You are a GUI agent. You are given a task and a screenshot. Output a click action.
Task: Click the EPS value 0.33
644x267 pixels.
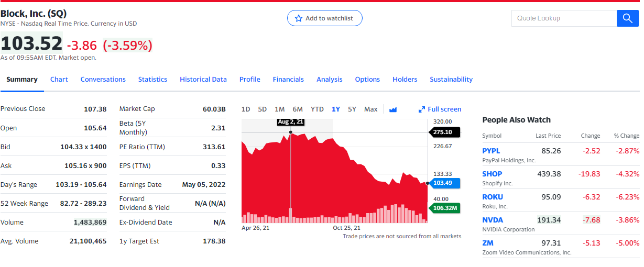[x=218, y=166]
